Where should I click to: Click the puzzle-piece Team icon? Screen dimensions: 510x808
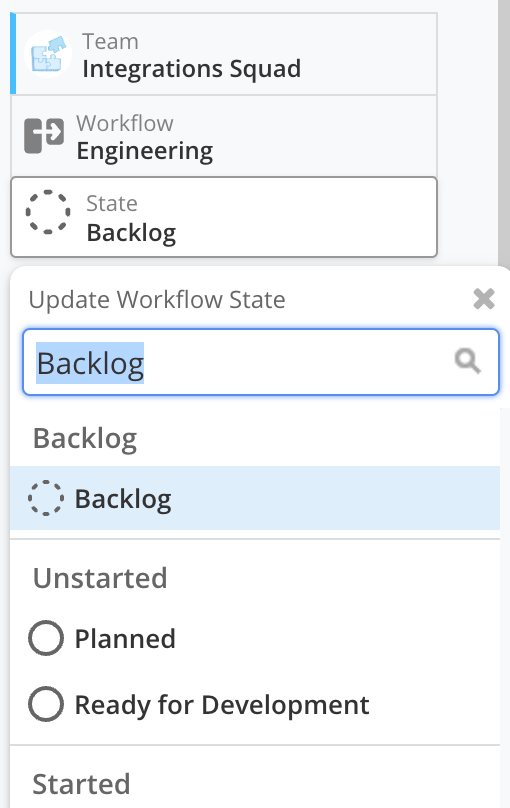pyautogui.click(x=48, y=54)
